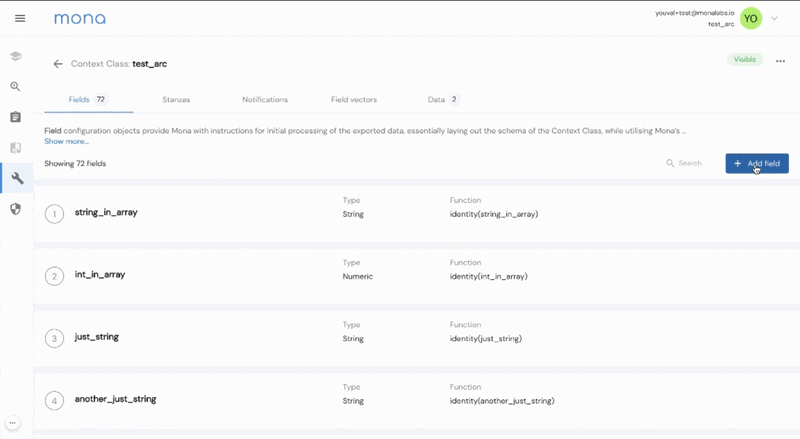This screenshot has width=800, height=439.
Task: Click the Visible status badge
Action: point(745,59)
